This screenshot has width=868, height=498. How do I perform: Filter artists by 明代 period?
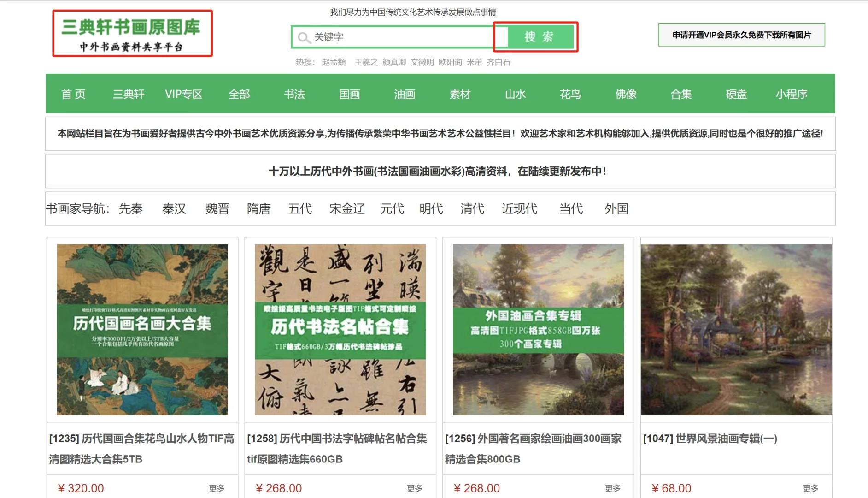pyautogui.click(x=431, y=209)
